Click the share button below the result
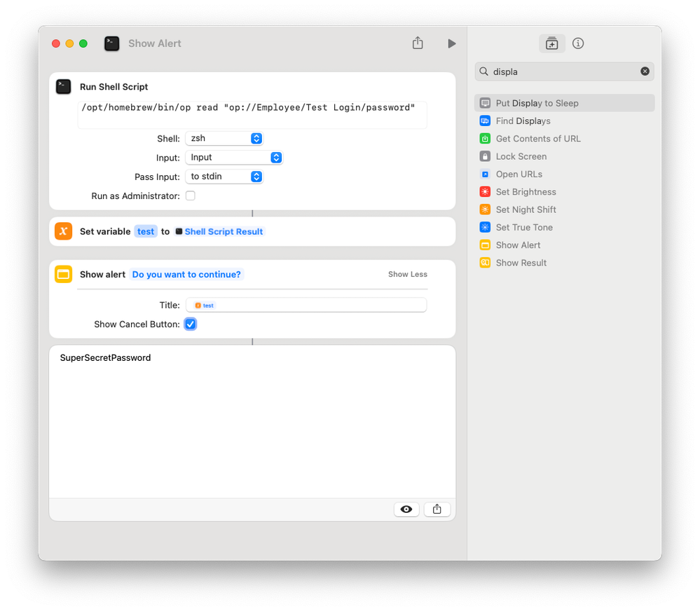This screenshot has width=700, height=611. coord(437,509)
